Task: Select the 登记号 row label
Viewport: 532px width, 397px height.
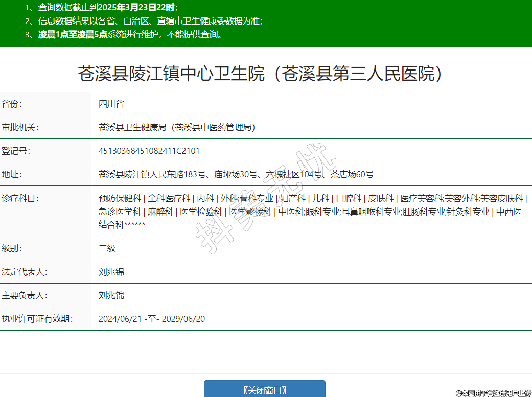Action: 16,151
